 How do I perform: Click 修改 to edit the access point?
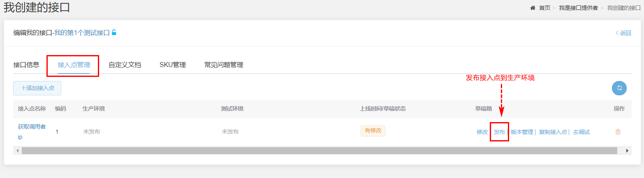coord(482,132)
